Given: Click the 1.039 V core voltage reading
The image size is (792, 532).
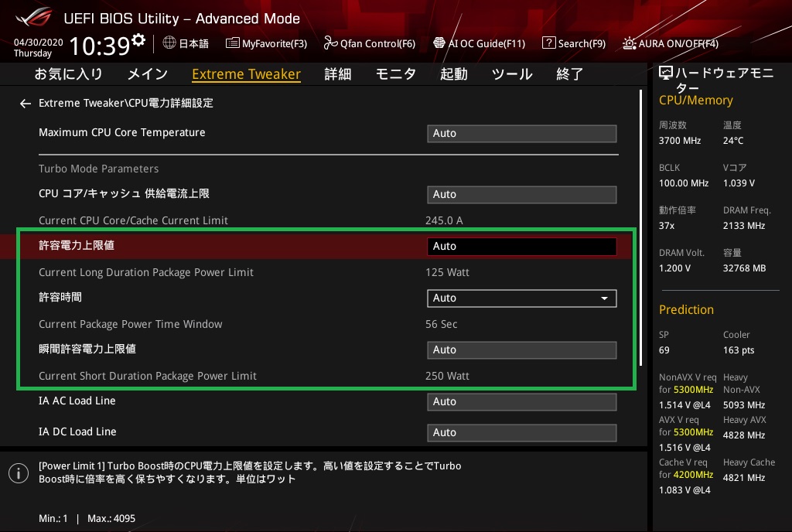Looking at the screenshot, I should coord(739,183).
